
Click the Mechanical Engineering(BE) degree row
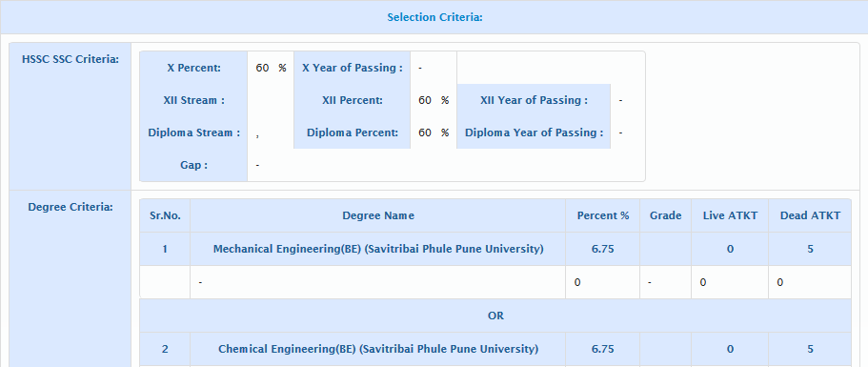(495, 249)
